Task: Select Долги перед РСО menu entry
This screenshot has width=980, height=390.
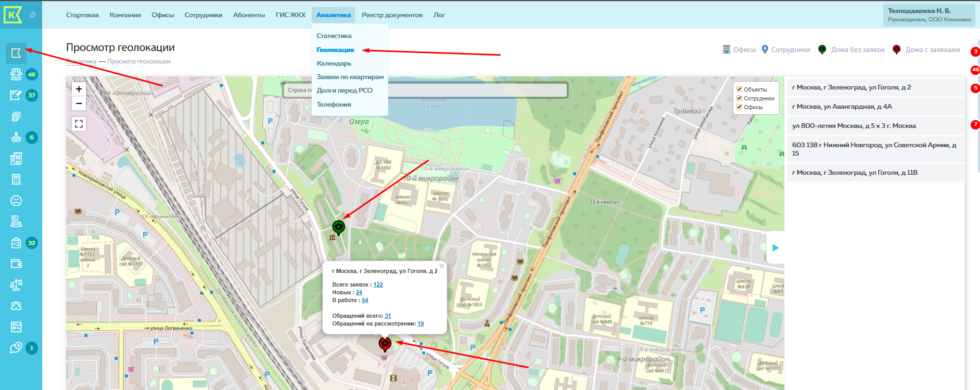Action: coord(345,90)
